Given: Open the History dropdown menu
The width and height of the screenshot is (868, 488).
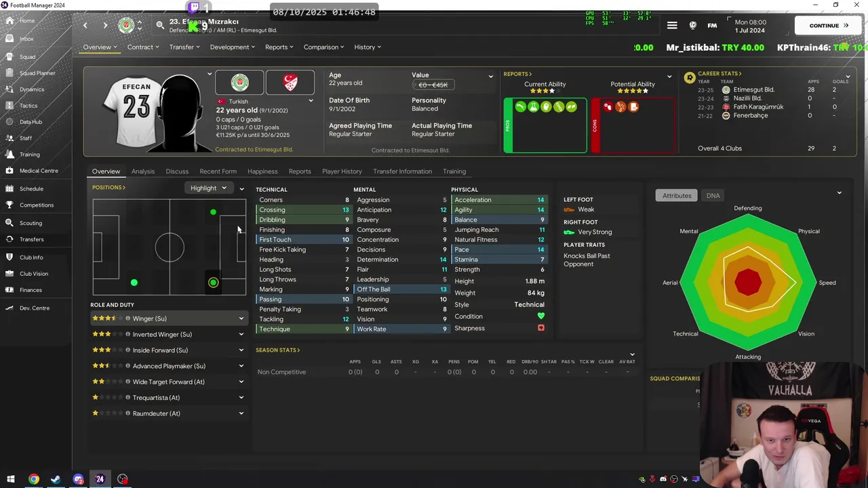Looking at the screenshot, I should click(368, 47).
